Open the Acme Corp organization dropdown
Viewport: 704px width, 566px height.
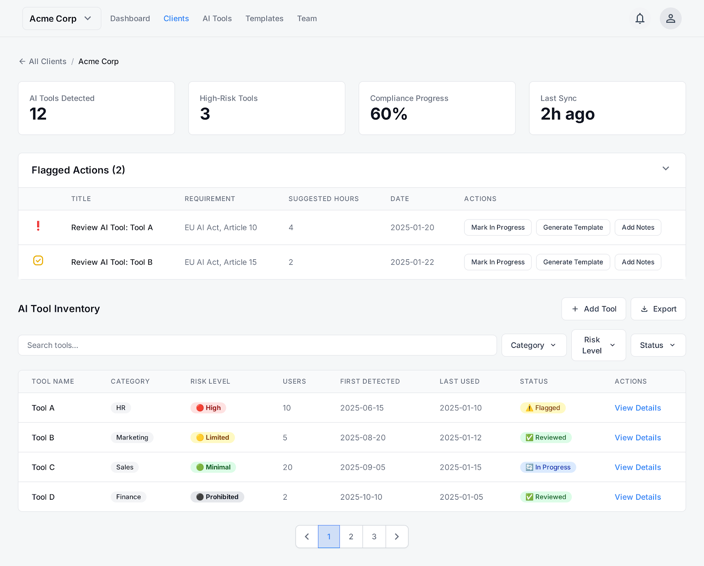pyautogui.click(x=61, y=18)
